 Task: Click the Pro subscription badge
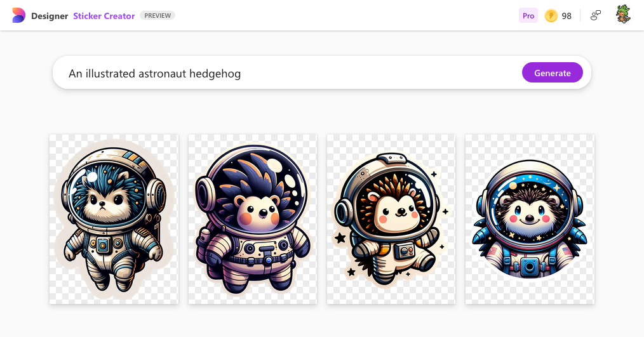[x=528, y=16]
